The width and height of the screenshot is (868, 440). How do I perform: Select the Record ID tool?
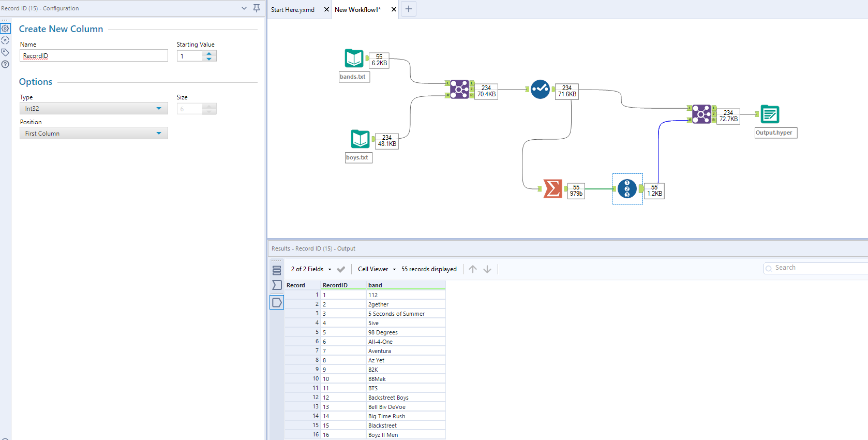pyautogui.click(x=627, y=188)
